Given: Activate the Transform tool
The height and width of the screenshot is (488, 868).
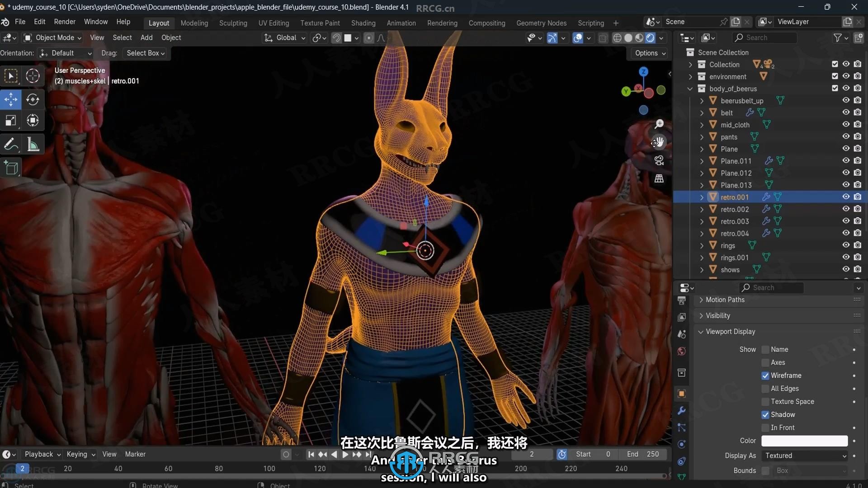Looking at the screenshot, I should point(33,121).
